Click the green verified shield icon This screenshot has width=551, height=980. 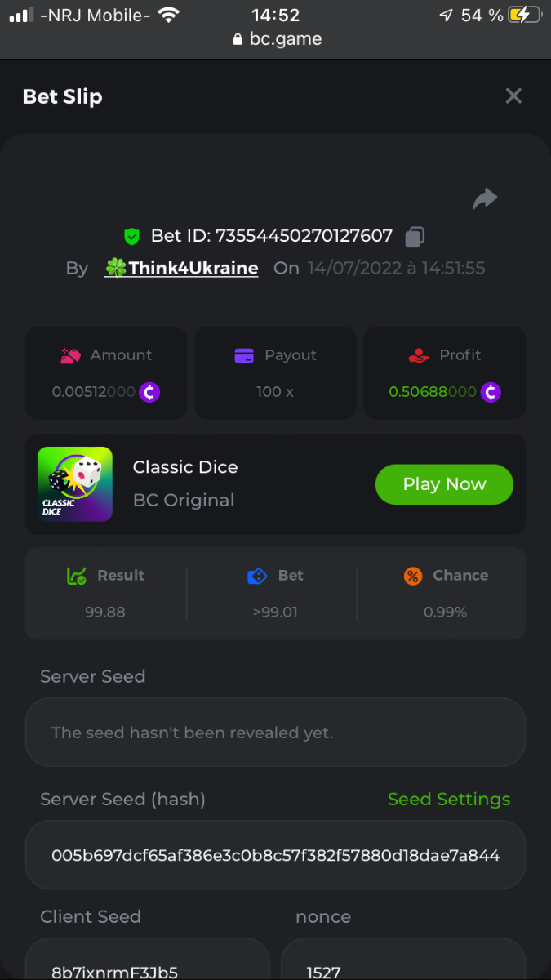click(x=131, y=237)
